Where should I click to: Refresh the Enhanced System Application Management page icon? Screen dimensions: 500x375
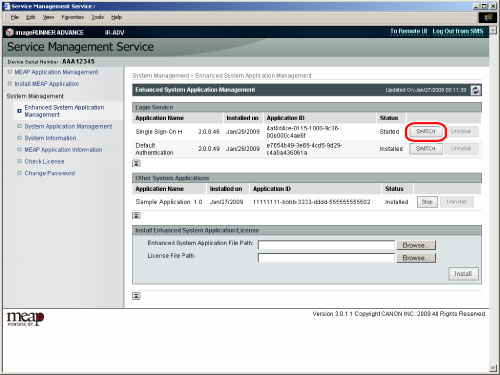click(476, 90)
